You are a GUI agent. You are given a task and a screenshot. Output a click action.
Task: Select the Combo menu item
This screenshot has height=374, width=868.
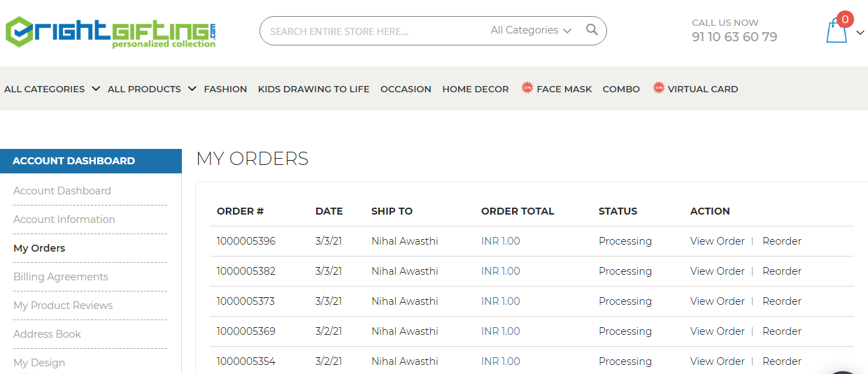pos(621,89)
